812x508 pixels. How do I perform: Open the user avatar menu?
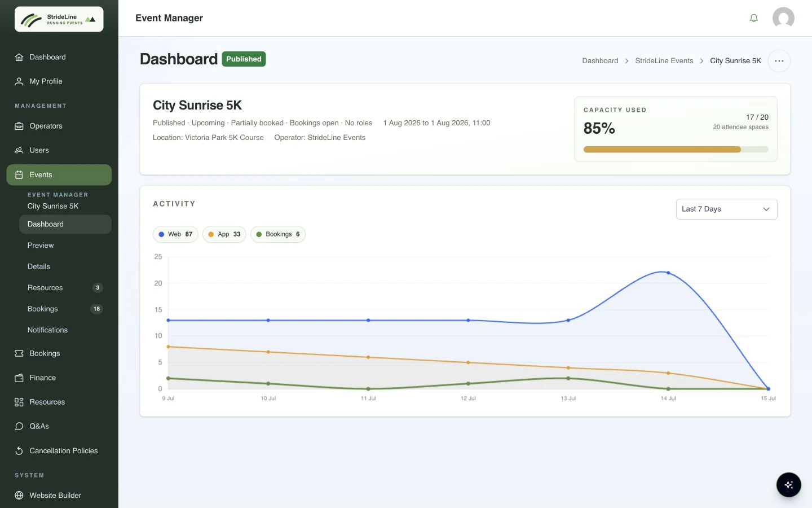click(x=783, y=18)
